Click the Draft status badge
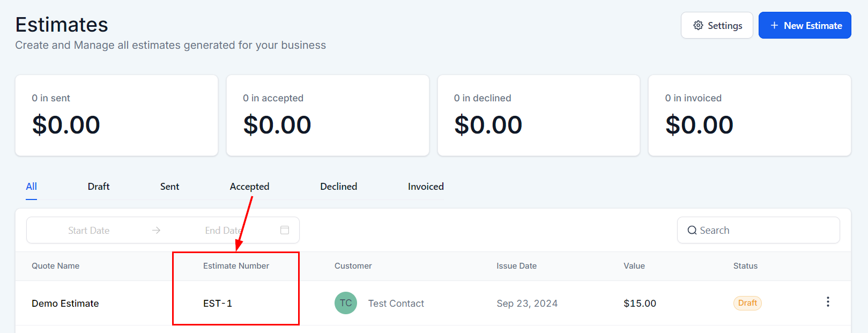868x333 pixels. point(747,303)
